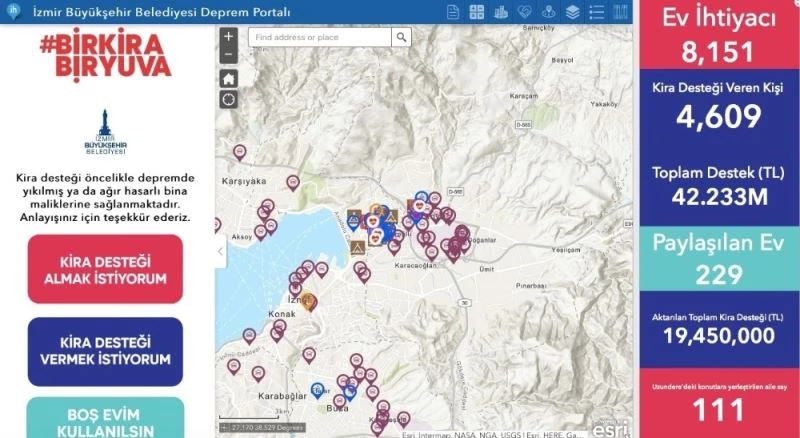This screenshot has height=438, width=800.
Task: Open the basemap gallery grid icon
Action: tap(476, 12)
